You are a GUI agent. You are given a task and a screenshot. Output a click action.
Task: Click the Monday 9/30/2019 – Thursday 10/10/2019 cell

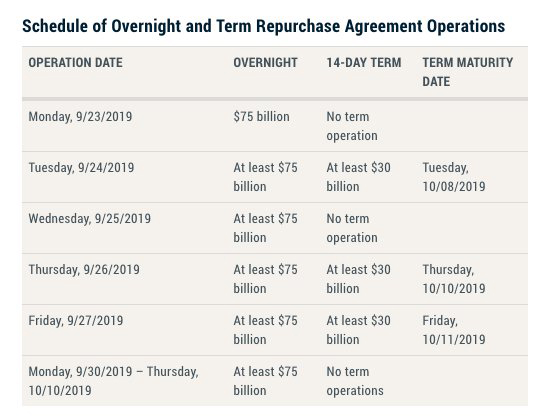[x=113, y=381]
